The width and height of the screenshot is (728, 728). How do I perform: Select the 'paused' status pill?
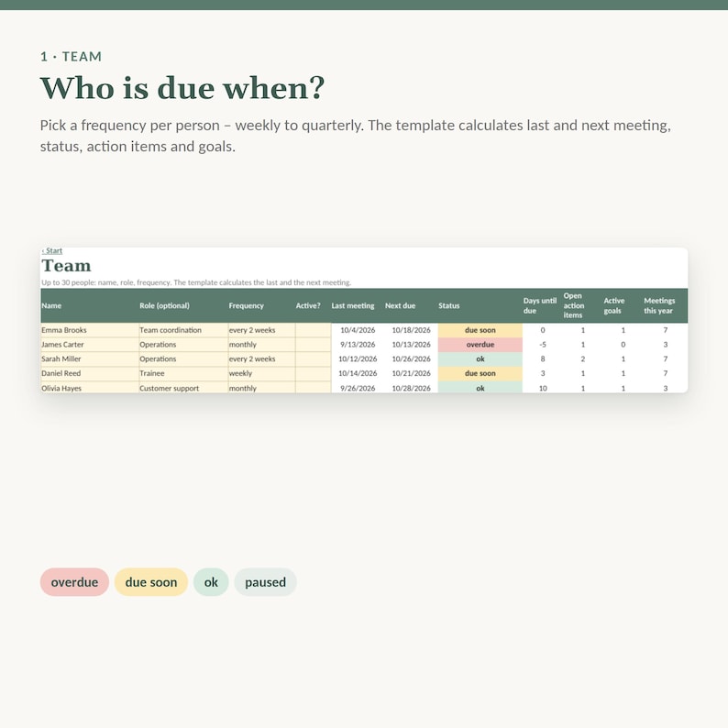(265, 581)
